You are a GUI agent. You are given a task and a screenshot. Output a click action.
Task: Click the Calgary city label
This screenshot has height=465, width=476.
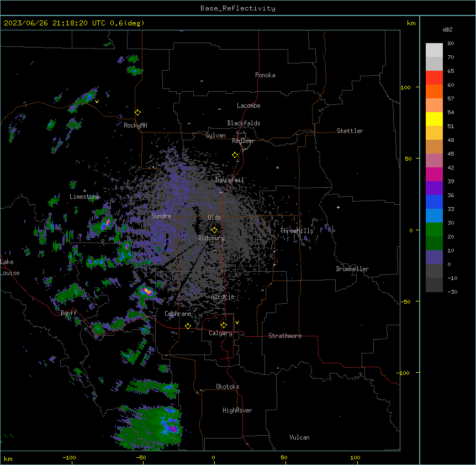[x=221, y=333]
